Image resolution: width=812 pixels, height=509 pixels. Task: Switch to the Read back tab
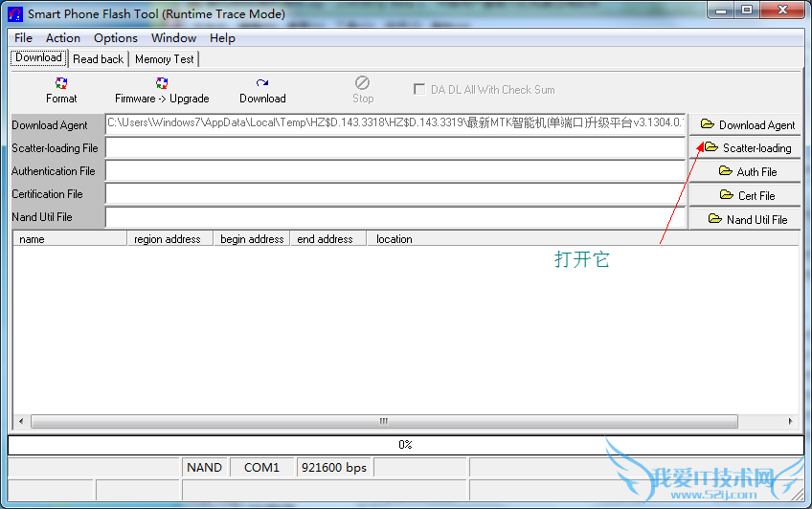click(99, 59)
